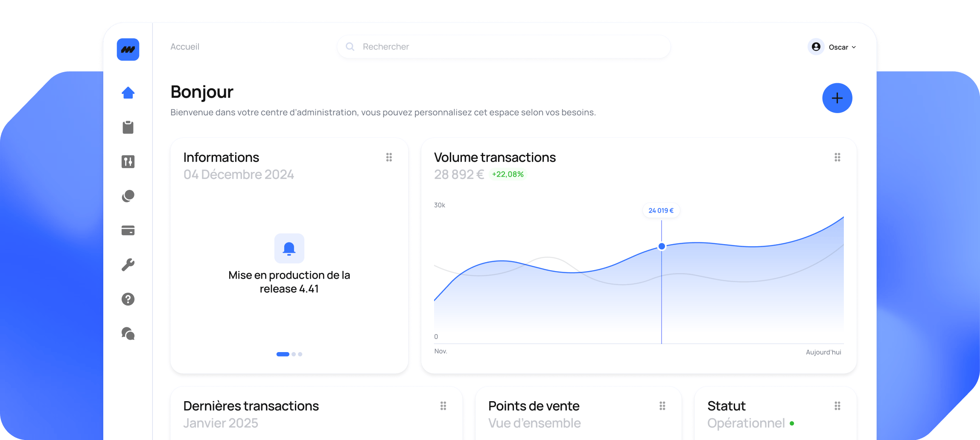
Task: Click the 04 Décembre 2024 date
Action: pyautogui.click(x=239, y=175)
